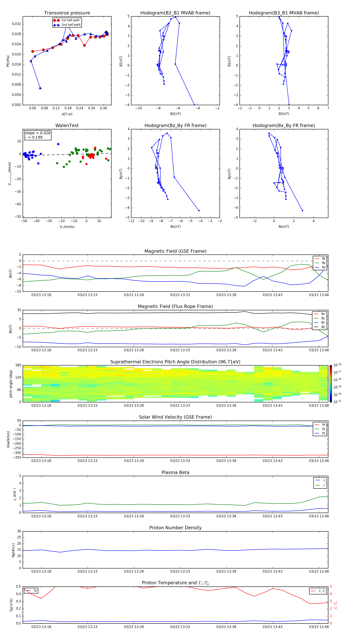Click the B3(nT) axis label
This screenshot has height=644, width=351.
coord(284,114)
